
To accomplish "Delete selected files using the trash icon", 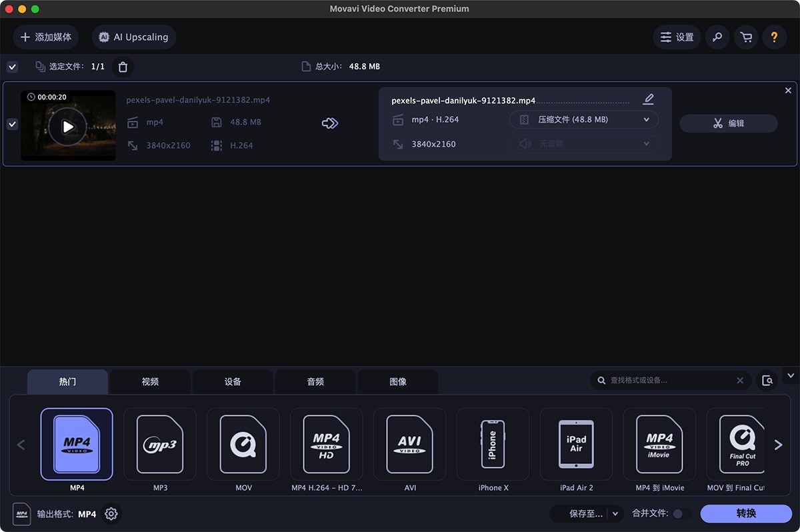I will click(122, 66).
